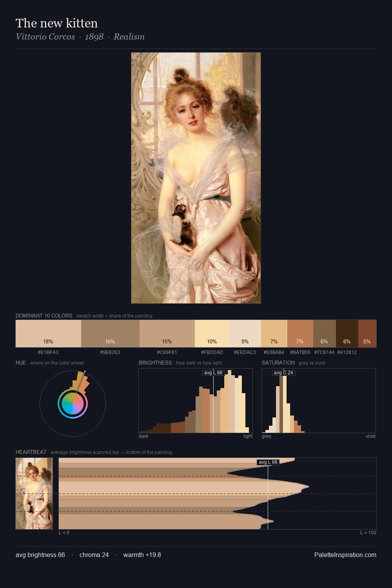Click 'grey vs vivid' caption

coord(312,363)
